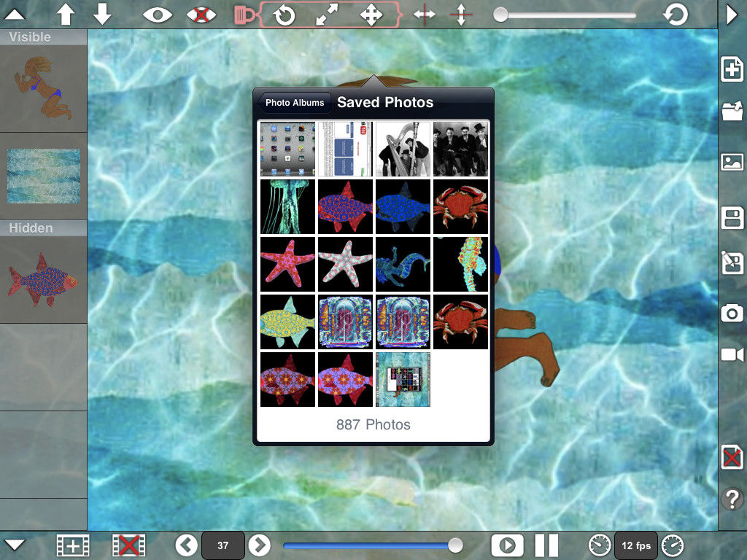
Task: Expand the right panel arrow
Action: pos(732,15)
